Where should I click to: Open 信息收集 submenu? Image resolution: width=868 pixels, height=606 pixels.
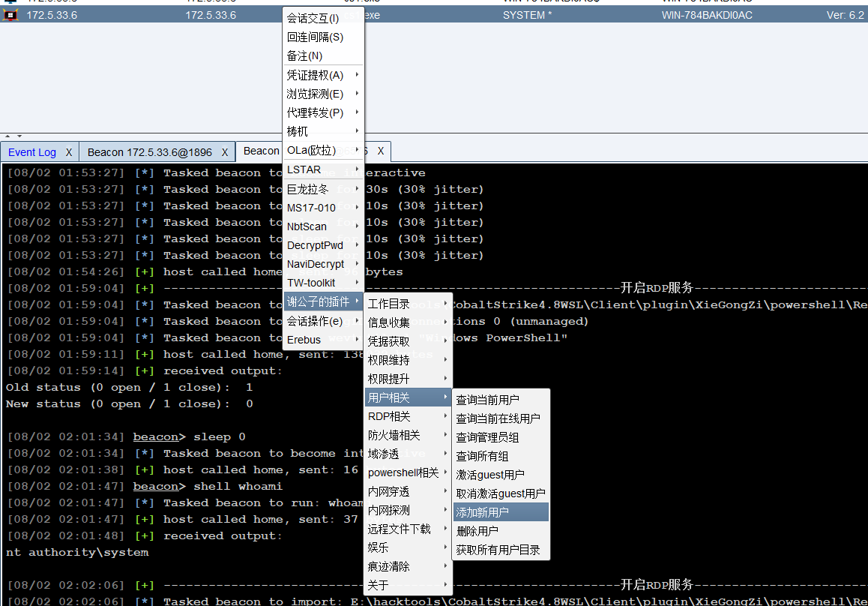tap(409, 322)
